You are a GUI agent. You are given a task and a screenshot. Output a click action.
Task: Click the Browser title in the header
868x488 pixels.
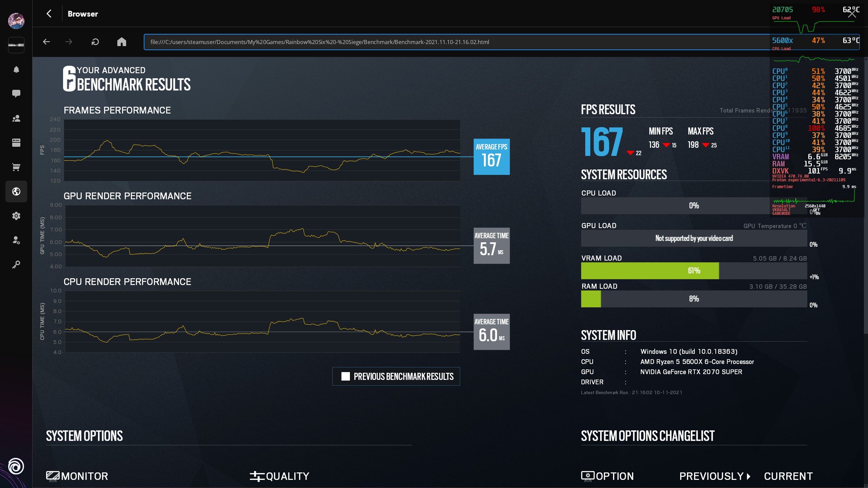tap(83, 14)
